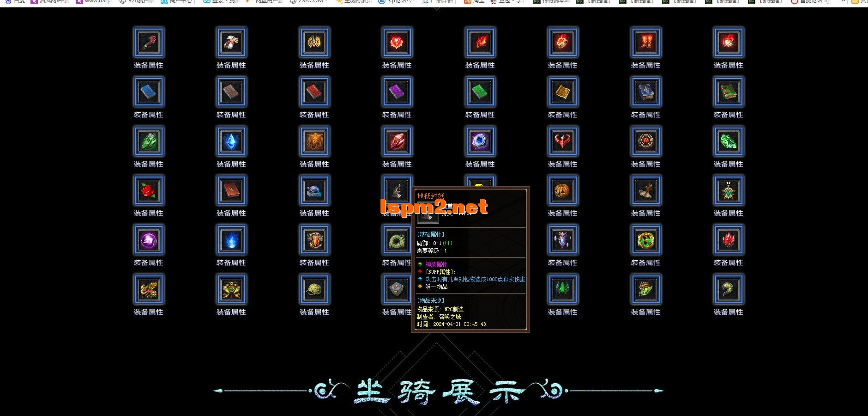Select the red crystal cluster icon
868x416 pixels.
tap(729, 240)
